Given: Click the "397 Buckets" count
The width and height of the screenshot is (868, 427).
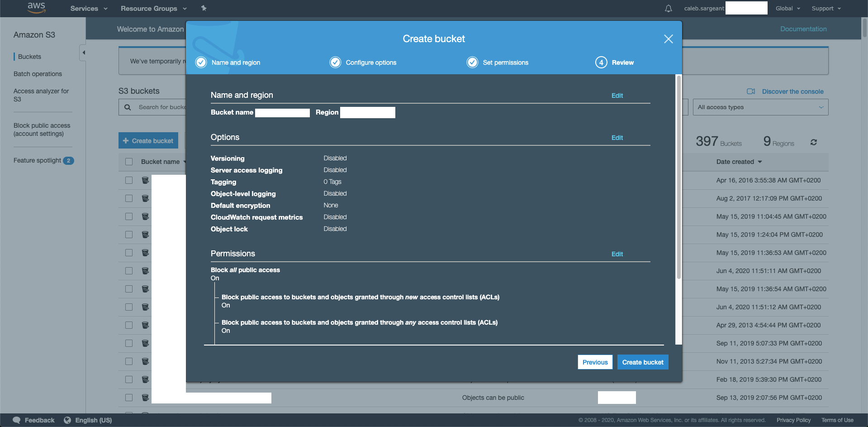Looking at the screenshot, I should tap(719, 142).
